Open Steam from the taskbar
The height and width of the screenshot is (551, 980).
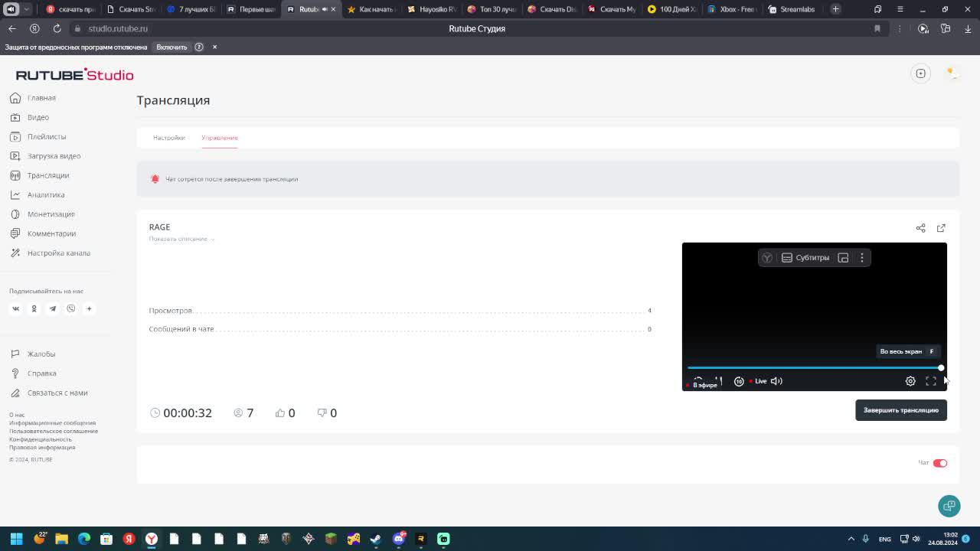pos(376,539)
